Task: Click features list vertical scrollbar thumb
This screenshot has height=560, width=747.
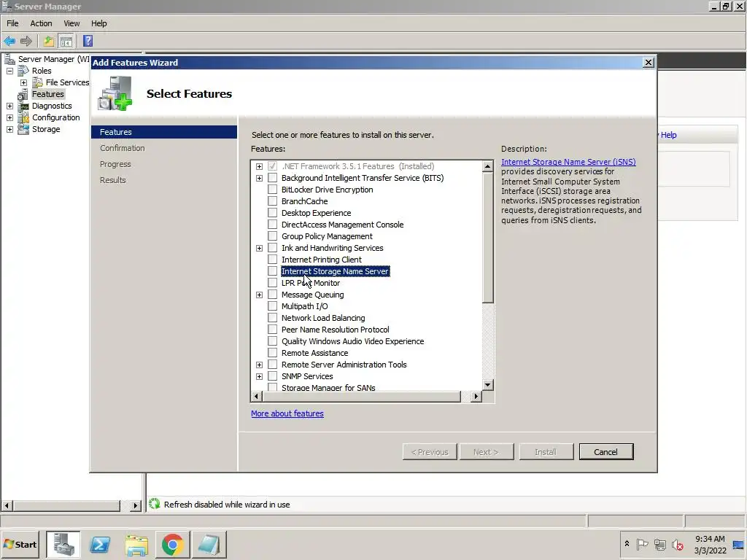Action: tap(487, 238)
